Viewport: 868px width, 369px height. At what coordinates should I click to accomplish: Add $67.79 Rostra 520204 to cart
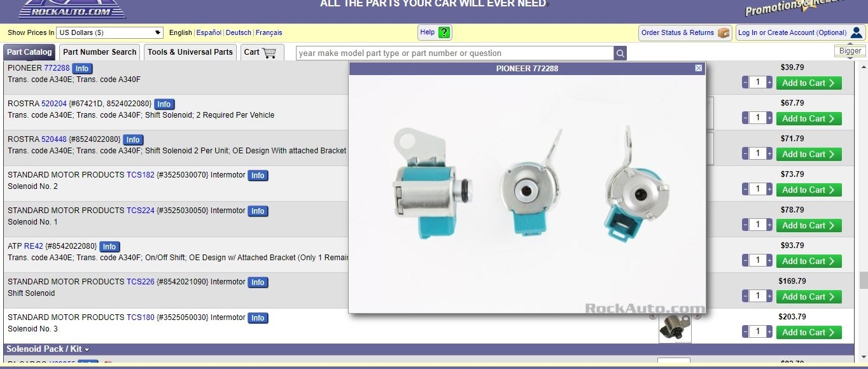tap(809, 118)
